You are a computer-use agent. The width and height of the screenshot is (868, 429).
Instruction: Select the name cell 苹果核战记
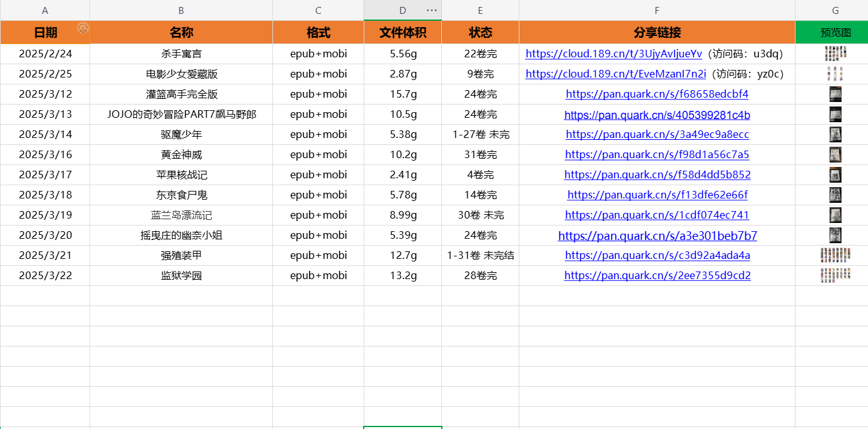pos(181,175)
